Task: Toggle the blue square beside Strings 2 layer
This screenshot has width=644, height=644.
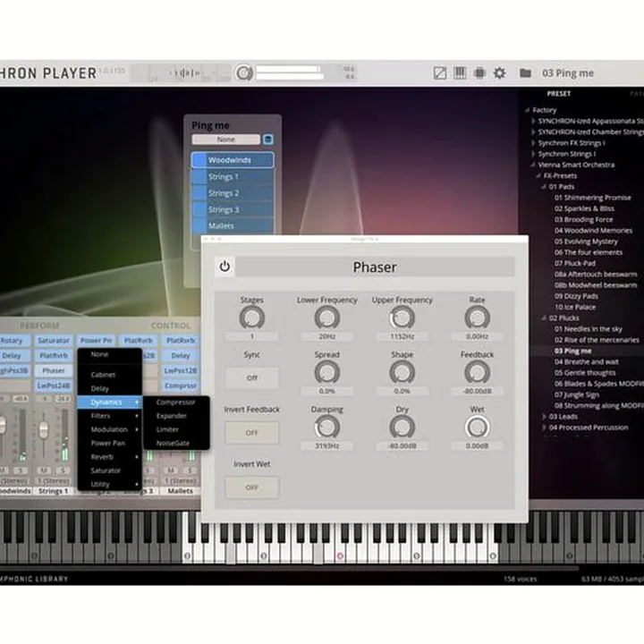Action: pos(199,193)
